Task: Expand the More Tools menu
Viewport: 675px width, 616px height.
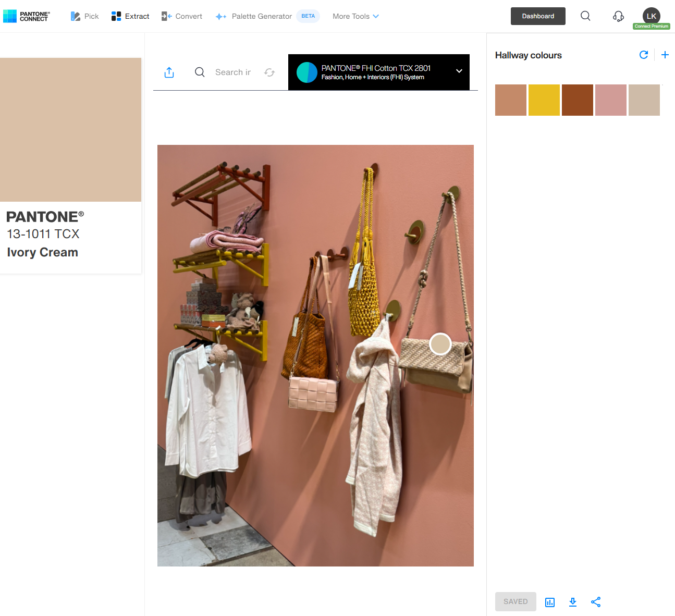Action: pyautogui.click(x=355, y=16)
